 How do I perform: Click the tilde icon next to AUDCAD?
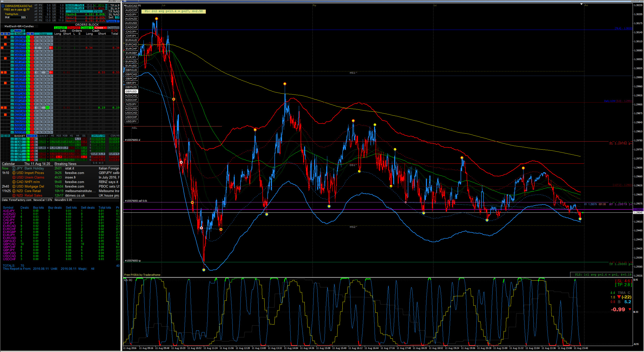[x=12, y=37]
